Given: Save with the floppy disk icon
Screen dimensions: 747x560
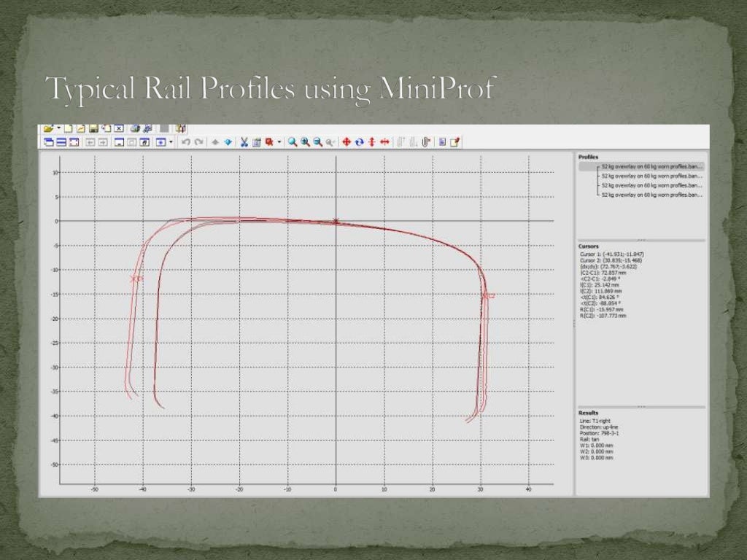Looking at the screenshot, I should pyautogui.click(x=93, y=128).
